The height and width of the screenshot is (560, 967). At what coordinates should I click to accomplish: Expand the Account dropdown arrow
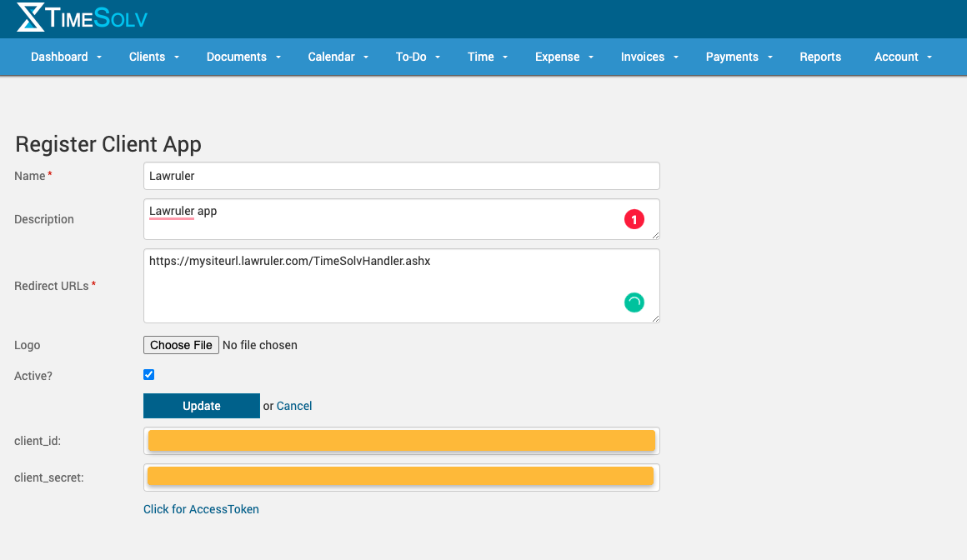point(929,57)
